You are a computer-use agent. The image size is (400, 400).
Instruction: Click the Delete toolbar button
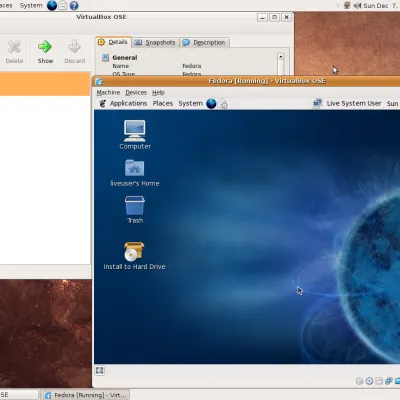pyautogui.click(x=14, y=52)
